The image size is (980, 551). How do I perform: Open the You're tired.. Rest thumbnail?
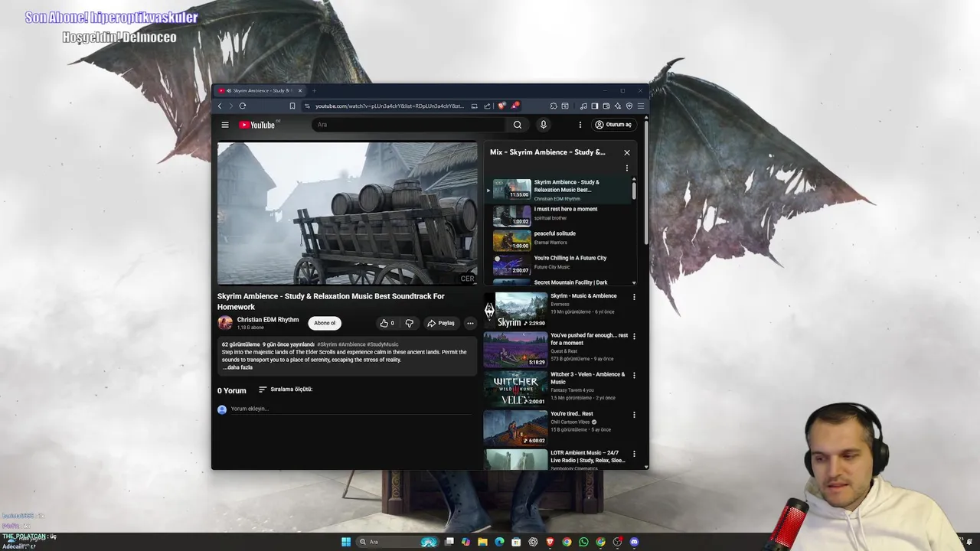point(515,428)
